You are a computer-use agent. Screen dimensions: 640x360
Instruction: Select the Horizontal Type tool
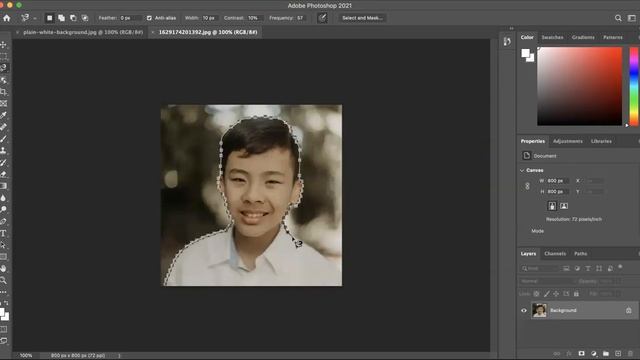click(4, 233)
